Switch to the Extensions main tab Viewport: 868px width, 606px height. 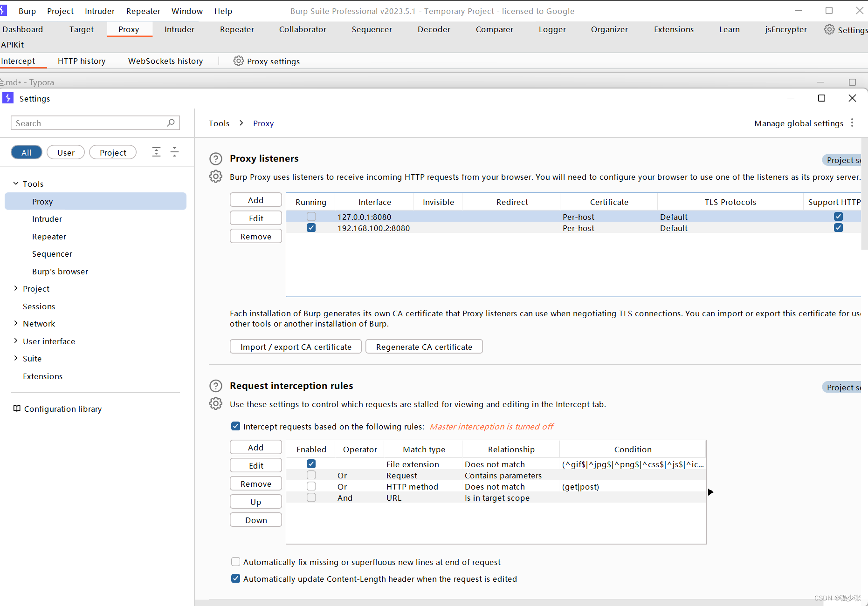coord(674,29)
